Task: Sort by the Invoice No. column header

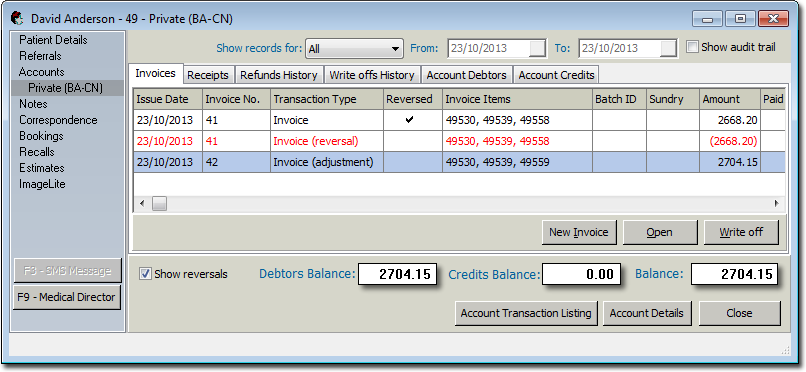Action: coord(236,99)
